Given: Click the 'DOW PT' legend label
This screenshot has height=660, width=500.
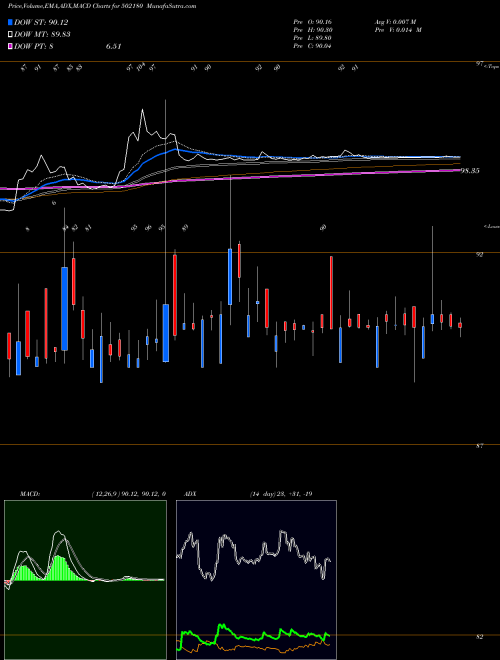Looking at the screenshot, I should (34, 46).
